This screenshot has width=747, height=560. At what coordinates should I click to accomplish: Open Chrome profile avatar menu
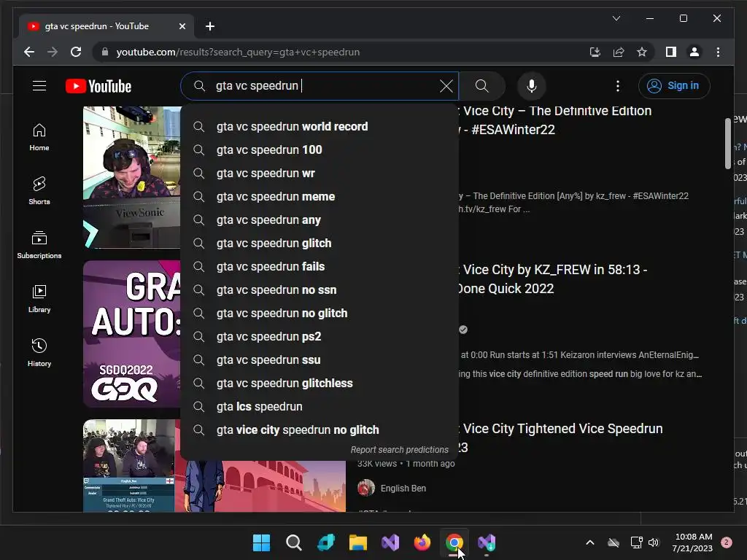694,52
